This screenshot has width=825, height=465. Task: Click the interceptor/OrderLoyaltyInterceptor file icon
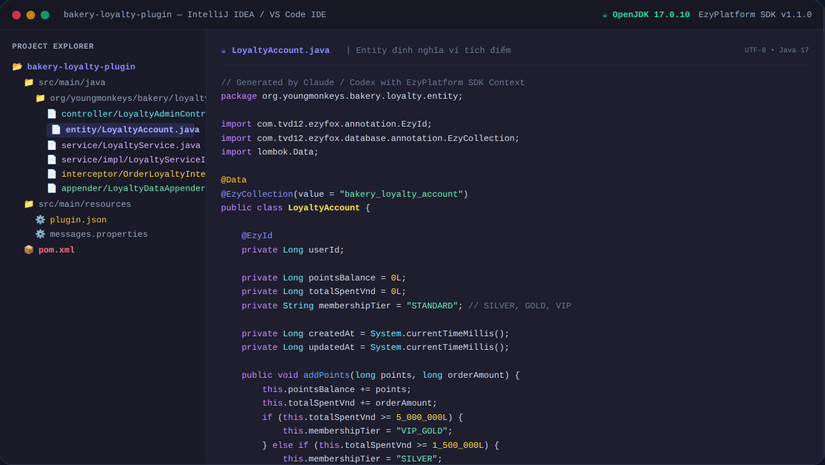(x=52, y=174)
